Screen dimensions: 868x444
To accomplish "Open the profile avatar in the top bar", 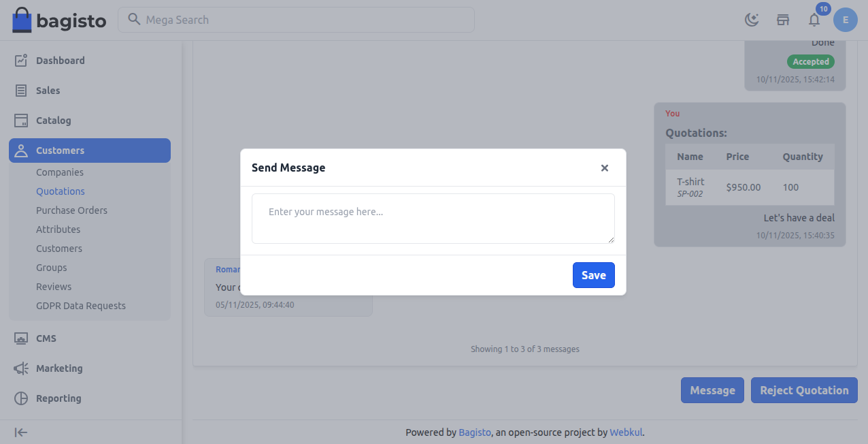I will [x=846, y=20].
